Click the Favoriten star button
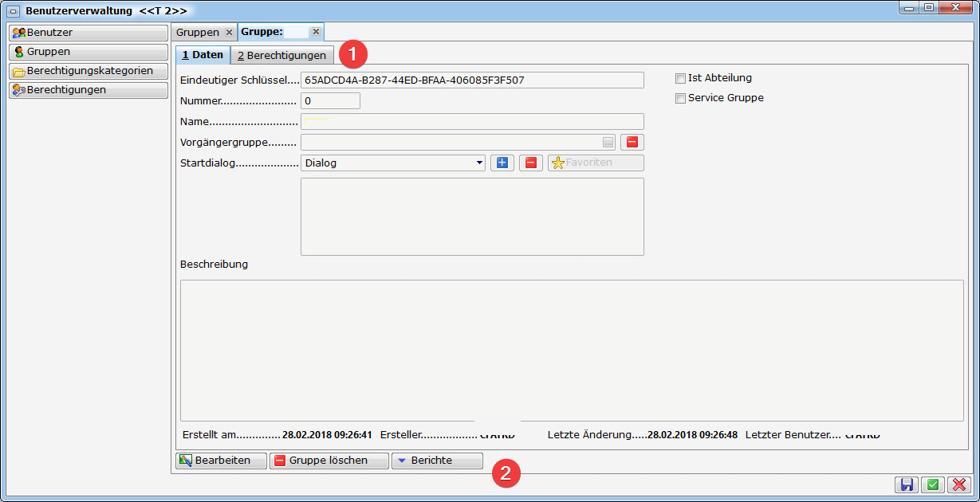Image resolution: width=980 pixels, height=502 pixels. 595,163
